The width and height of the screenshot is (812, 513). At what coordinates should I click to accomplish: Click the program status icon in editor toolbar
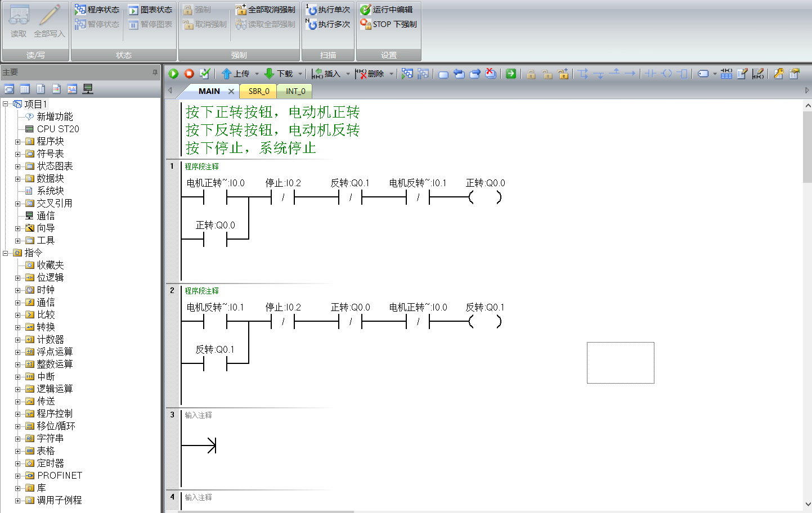(x=407, y=74)
